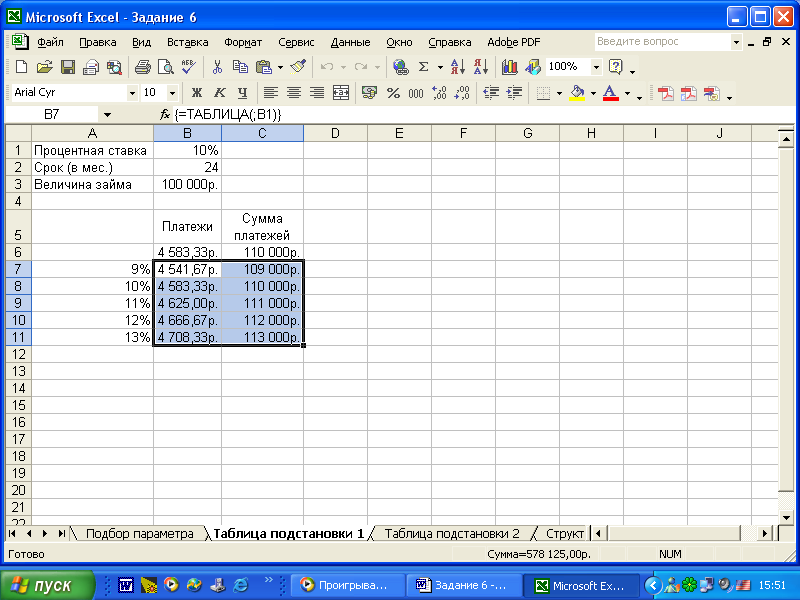Apply the red font color A

click(610, 93)
